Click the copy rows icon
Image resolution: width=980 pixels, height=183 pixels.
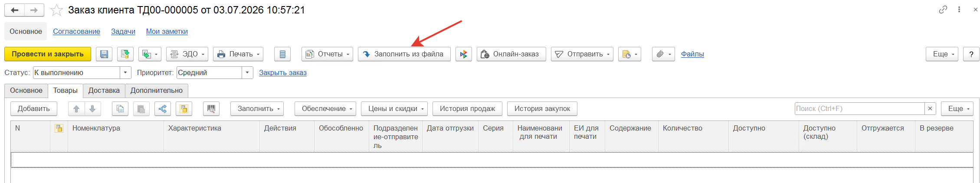pyautogui.click(x=120, y=109)
